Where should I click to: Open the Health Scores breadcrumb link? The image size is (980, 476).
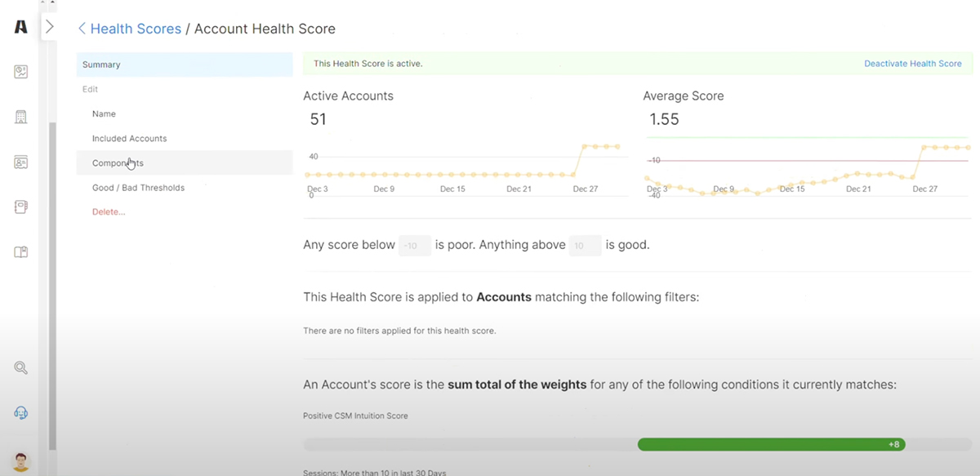pyautogui.click(x=136, y=28)
